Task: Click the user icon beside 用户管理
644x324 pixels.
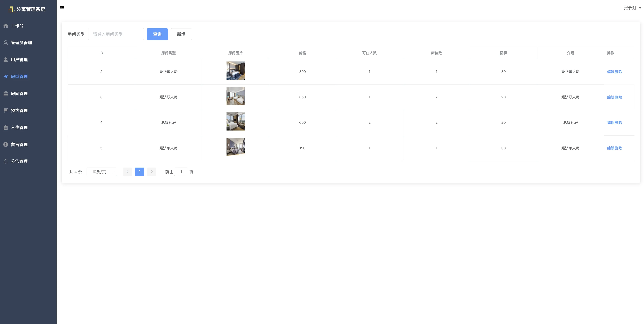Action: point(6,59)
